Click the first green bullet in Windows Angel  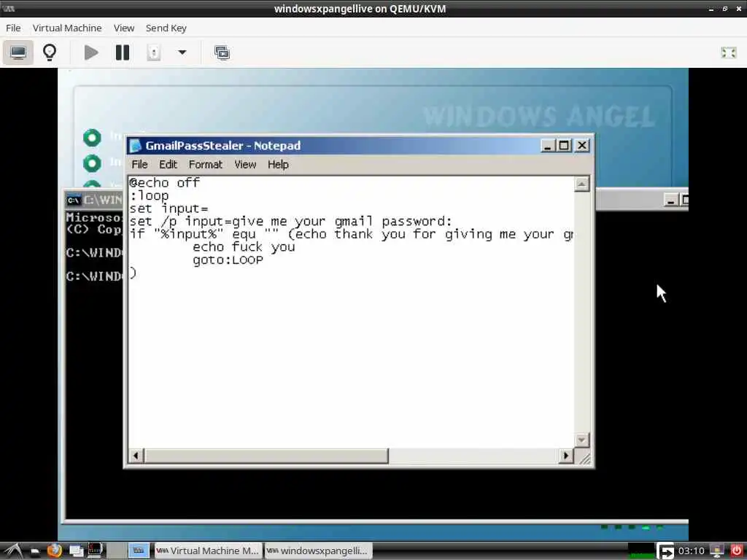click(92, 138)
